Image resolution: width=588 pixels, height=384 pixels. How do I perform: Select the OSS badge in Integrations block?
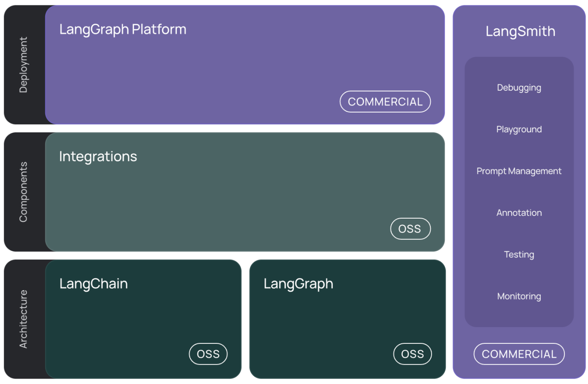[410, 229]
